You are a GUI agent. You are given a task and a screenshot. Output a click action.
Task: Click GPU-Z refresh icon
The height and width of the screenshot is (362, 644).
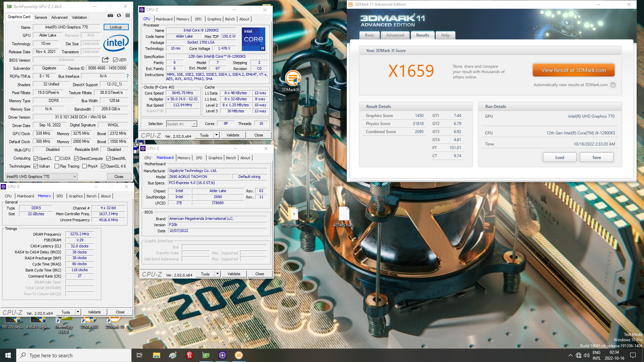tap(119, 15)
